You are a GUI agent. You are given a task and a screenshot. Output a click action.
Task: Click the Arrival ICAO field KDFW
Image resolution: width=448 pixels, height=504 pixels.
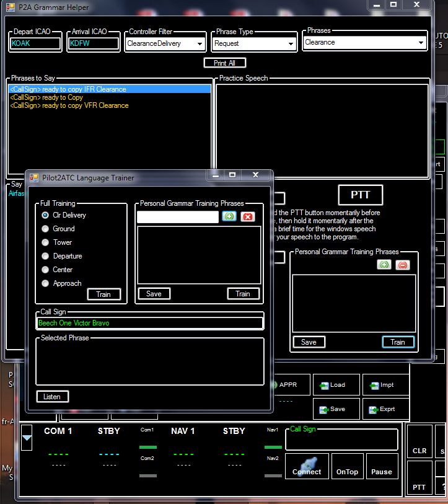pyautogui.click(x=94, y=43)
